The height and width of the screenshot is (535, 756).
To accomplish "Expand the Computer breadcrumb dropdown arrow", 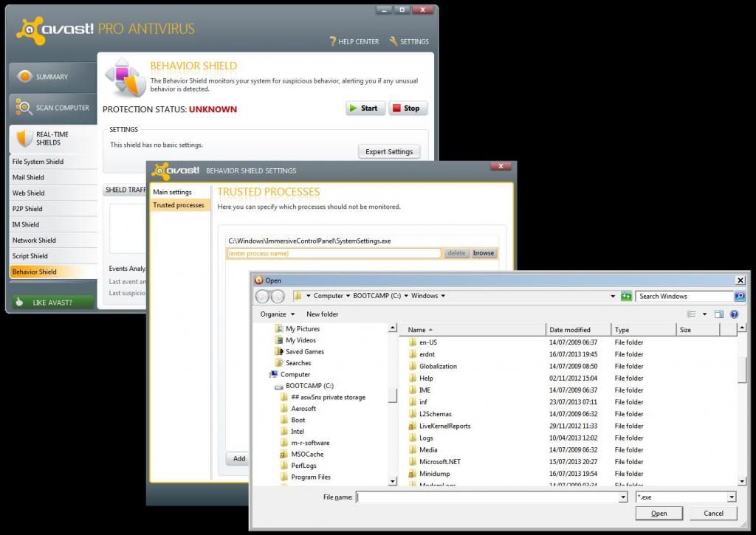I will (348, 296).
